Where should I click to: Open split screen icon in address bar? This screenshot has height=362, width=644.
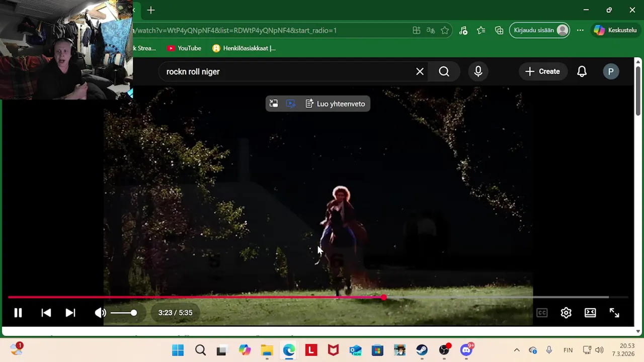pyautogui.click(x=417, y=30)
